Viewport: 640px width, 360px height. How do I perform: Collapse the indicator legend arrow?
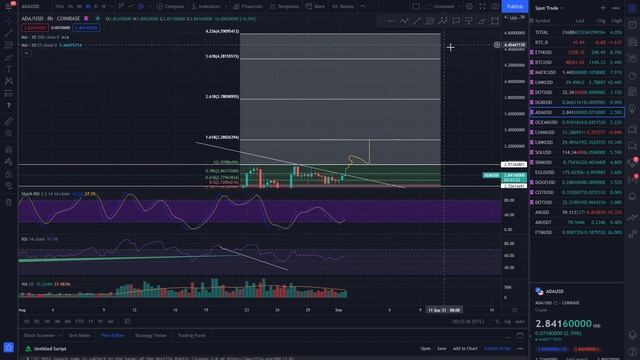(26, 53)
